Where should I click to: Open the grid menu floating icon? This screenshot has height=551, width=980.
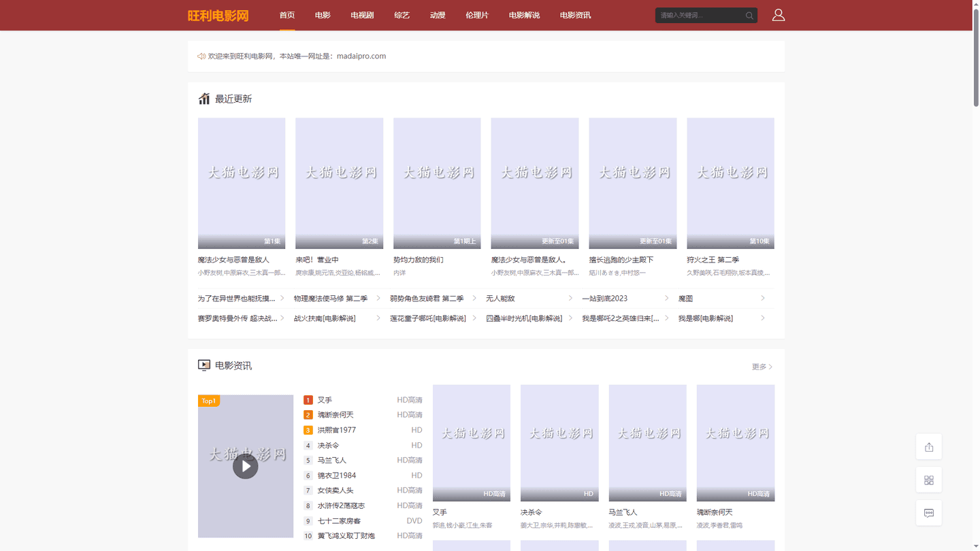(929, 480)
